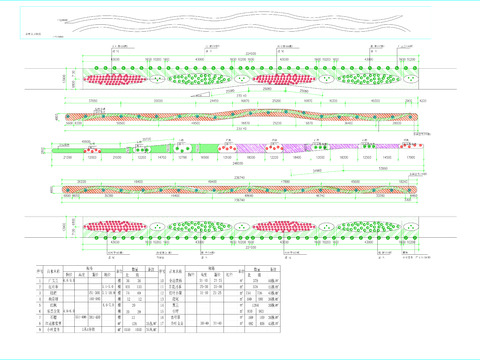
Task: Click the first red planting ellipse in top strip
Action: tap(115, 79)
